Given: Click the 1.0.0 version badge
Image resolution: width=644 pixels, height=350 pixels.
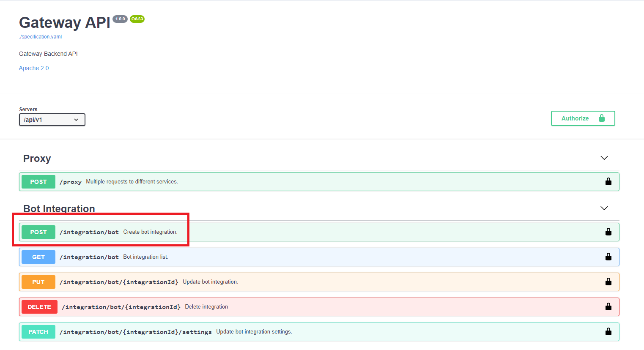Looking at the screenshot, I should pos(120,19).
